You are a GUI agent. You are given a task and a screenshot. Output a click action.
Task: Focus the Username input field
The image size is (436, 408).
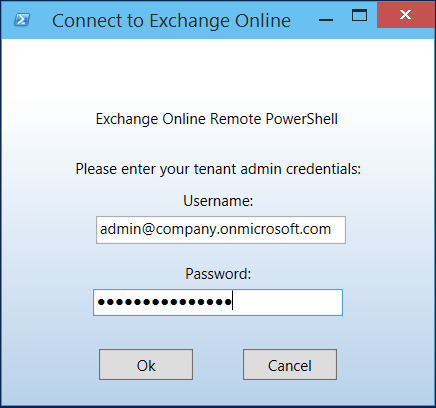coord(221,230)
